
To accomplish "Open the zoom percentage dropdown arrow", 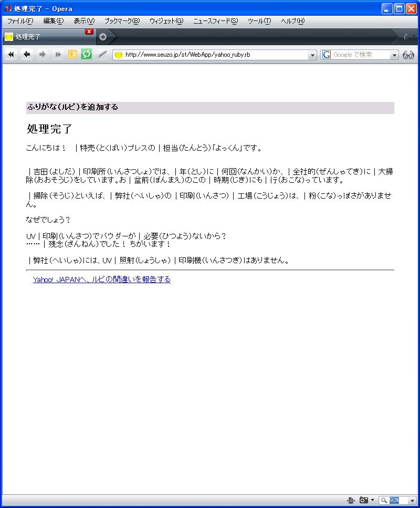I will 412,501.
